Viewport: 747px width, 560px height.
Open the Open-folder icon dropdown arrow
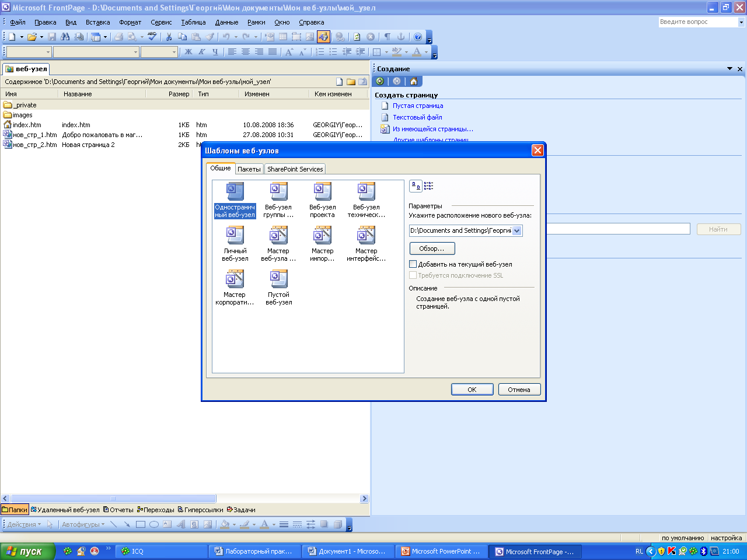coord(41,37)
